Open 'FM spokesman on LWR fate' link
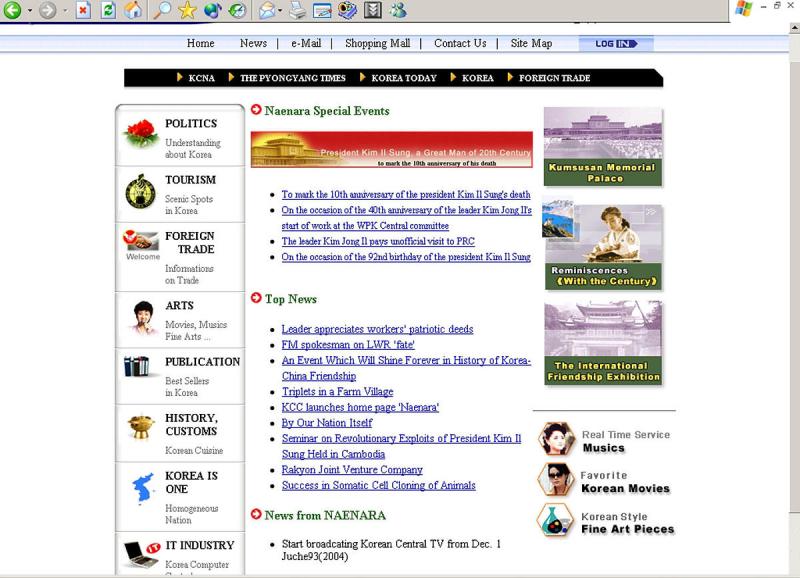This screenshot has height=578, width=800. click(x=348, y=345)
